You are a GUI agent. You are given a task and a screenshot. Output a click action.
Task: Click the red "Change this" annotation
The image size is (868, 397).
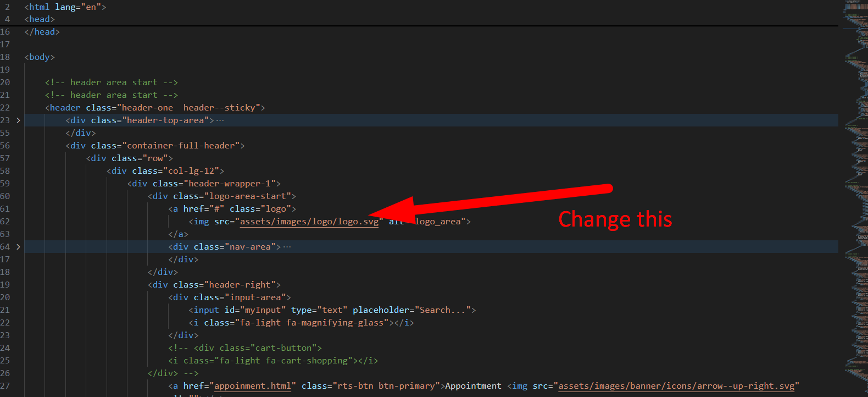pyautogui.click(x=615, y=219)
